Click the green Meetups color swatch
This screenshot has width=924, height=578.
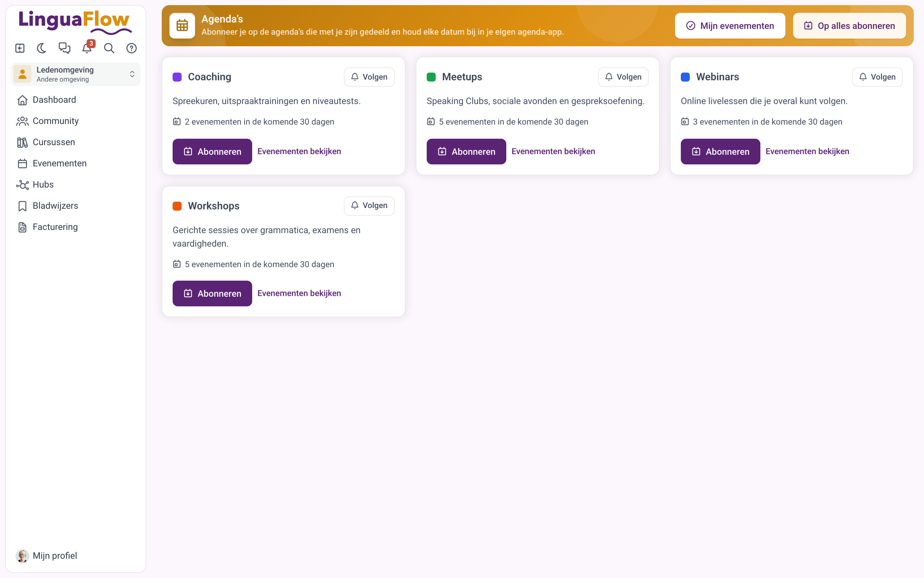pyautogui.click(x=431, y=77)
